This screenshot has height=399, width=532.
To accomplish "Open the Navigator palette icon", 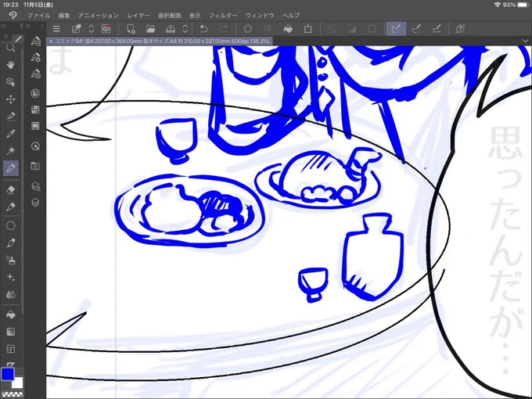I will [36, 146].
